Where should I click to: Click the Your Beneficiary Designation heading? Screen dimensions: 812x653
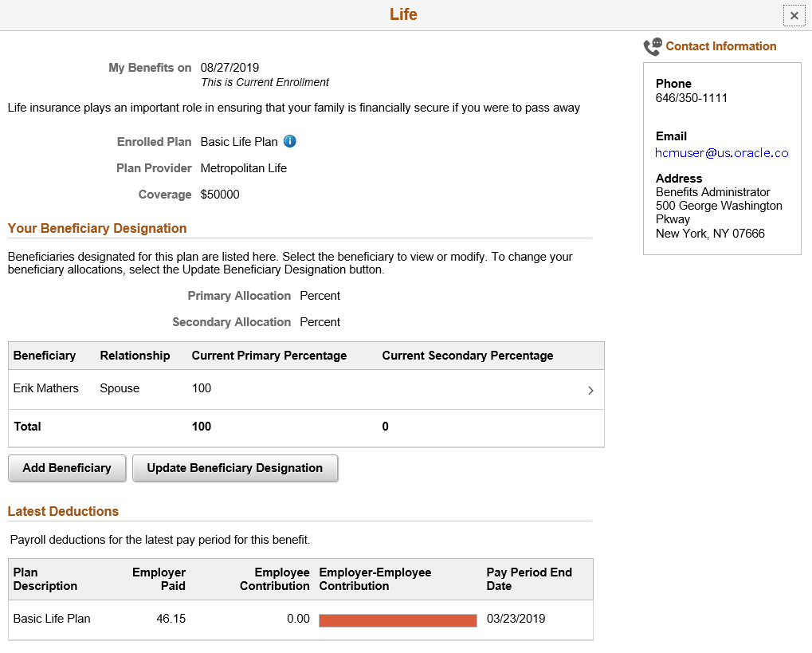(97, 228)
